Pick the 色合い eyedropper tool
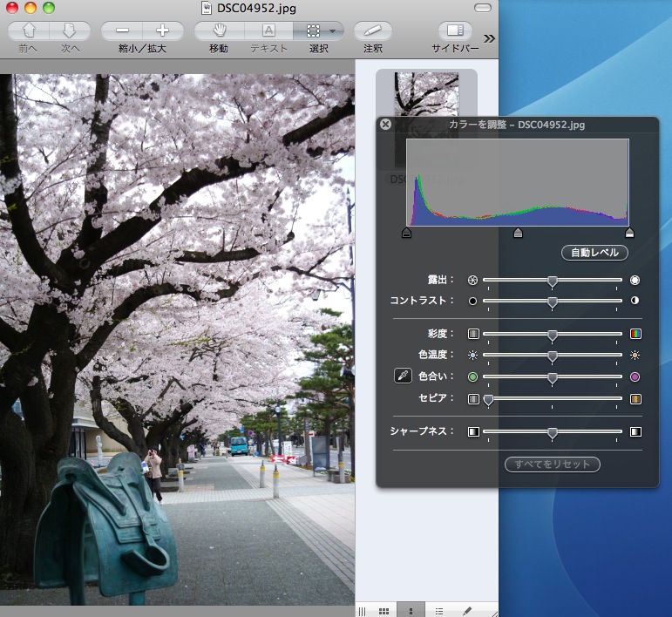Viewport: 672px width, 617px height. (403, 376)
